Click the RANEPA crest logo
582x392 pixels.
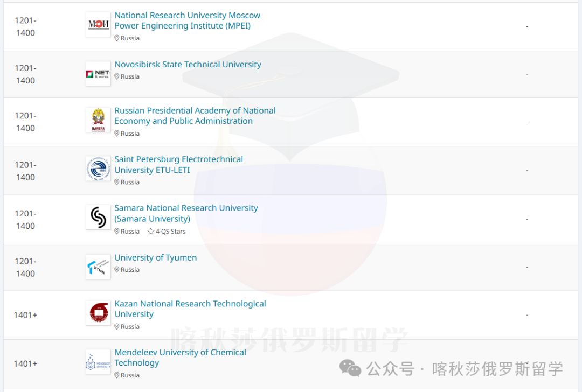pyautogui.click(x=99, y=120)
